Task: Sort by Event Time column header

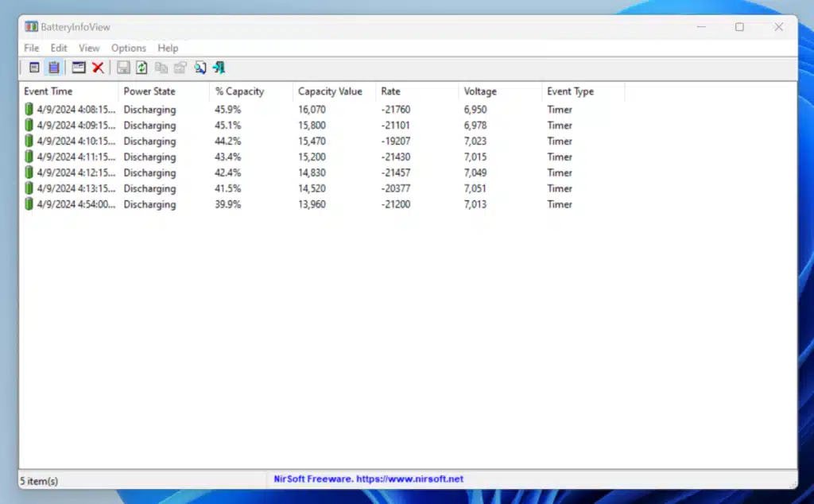Action: coord(69,91)
